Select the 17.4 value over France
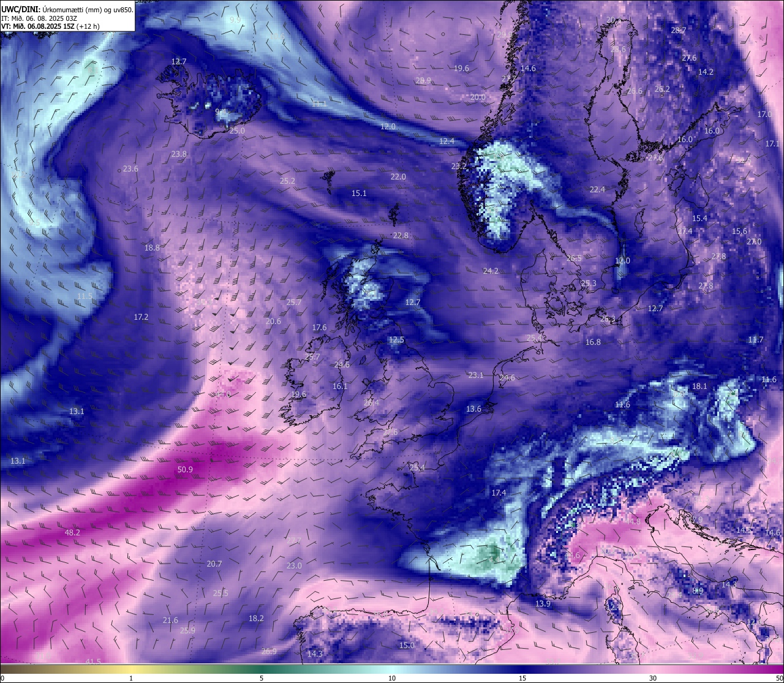The height and width of the screenshot is (683, 784). click(499, 493)
